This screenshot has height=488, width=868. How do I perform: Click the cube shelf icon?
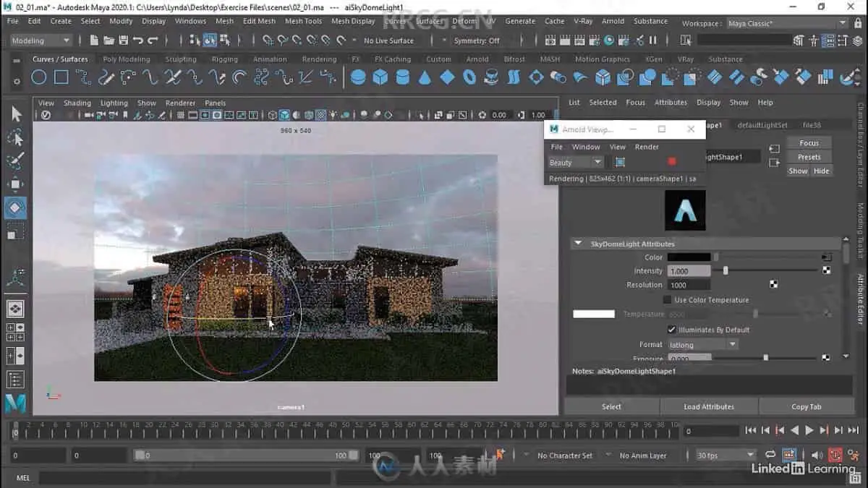[380, 77]
